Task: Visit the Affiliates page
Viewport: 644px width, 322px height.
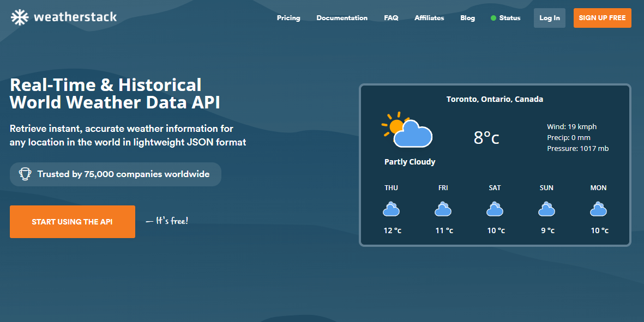Action: (429, 18)
